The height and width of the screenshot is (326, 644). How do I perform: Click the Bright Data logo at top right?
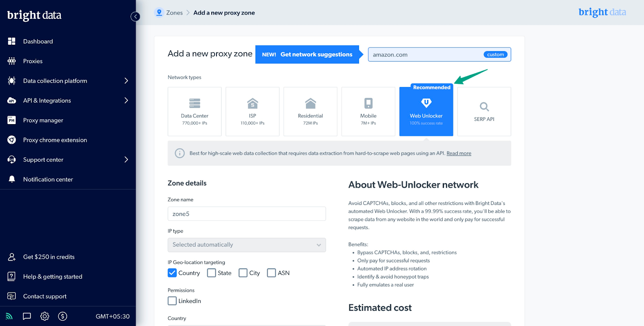(602, 12)
